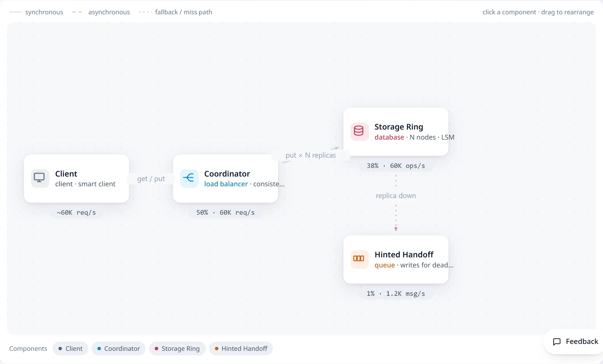Screen dimensions: 603x364
Task: Click the 'client · smart client' subtitle
Action: tap(85, 184)
